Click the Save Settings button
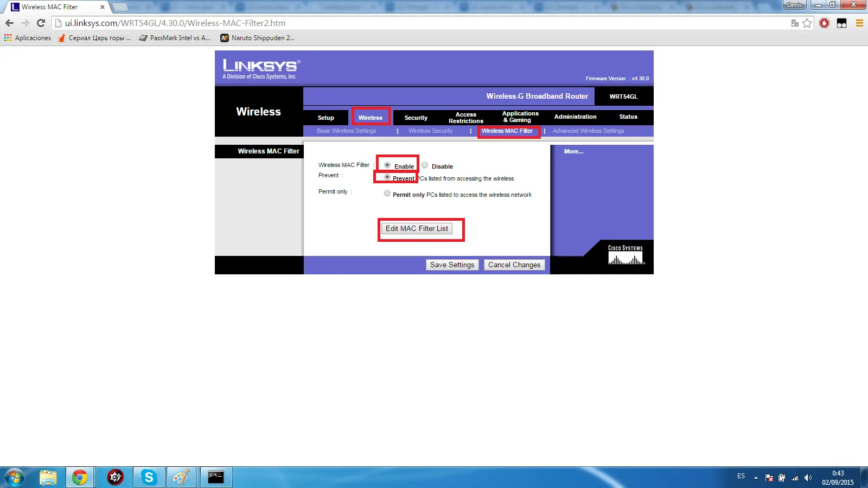868x488 pixels. point(452,265)
